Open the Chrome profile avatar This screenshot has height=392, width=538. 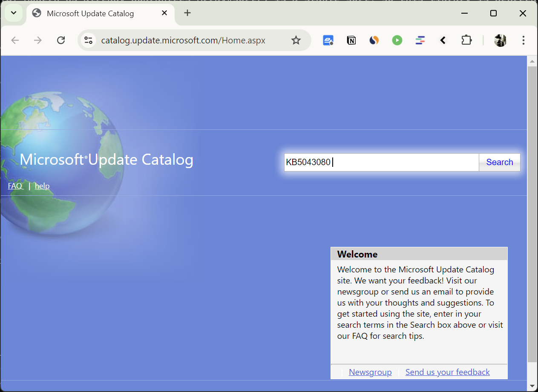coord(500,40)
